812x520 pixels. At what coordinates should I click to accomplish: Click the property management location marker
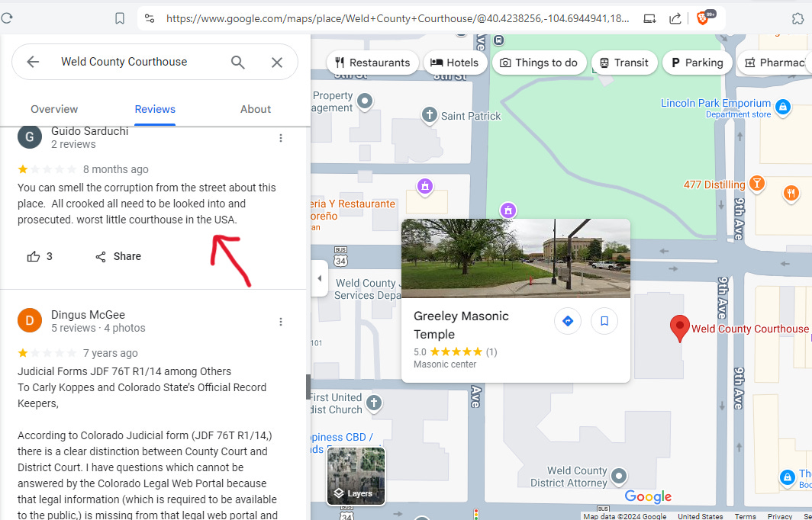365,101
